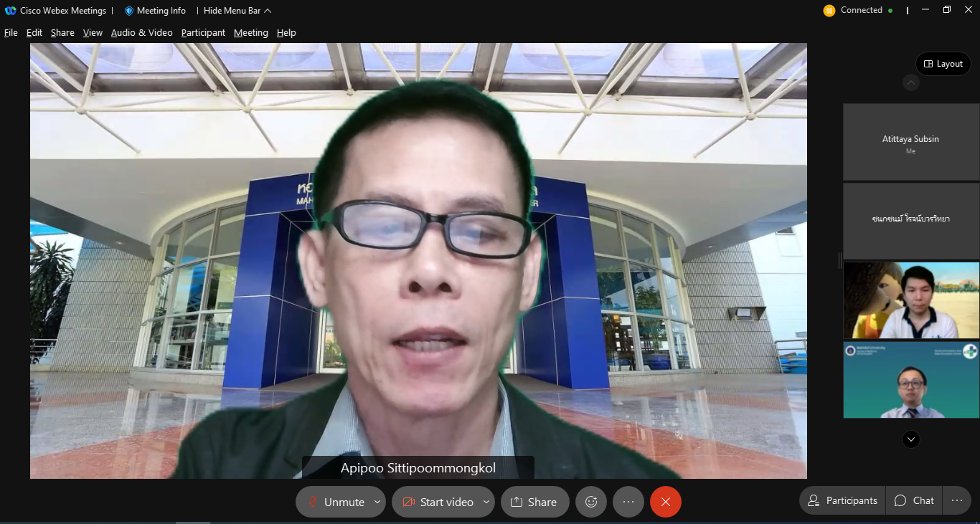
Task: Unmute the microphone
Action: 336,502
